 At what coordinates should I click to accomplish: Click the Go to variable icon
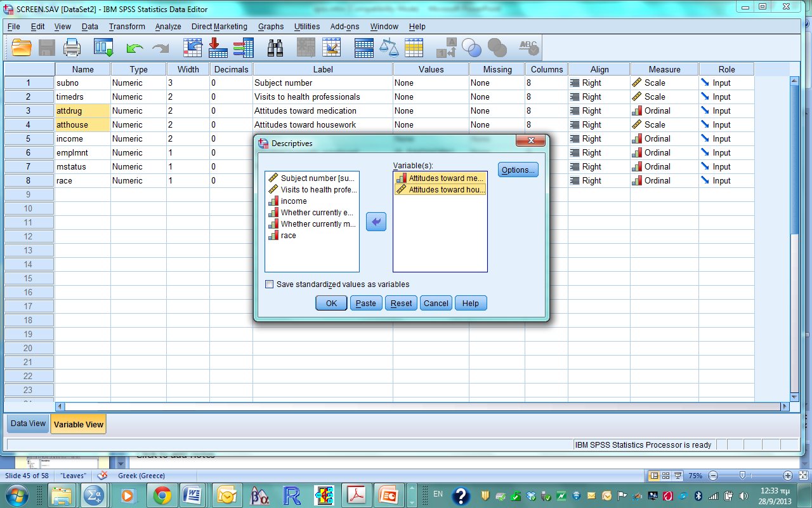(218, 47)
